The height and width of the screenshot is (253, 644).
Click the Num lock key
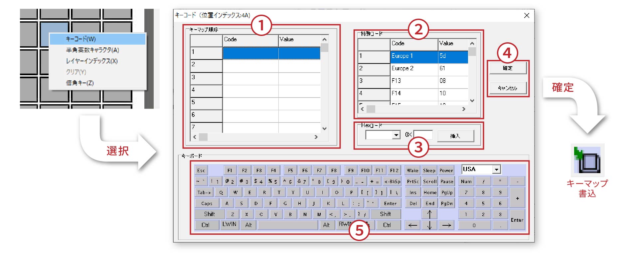[466, 181]
